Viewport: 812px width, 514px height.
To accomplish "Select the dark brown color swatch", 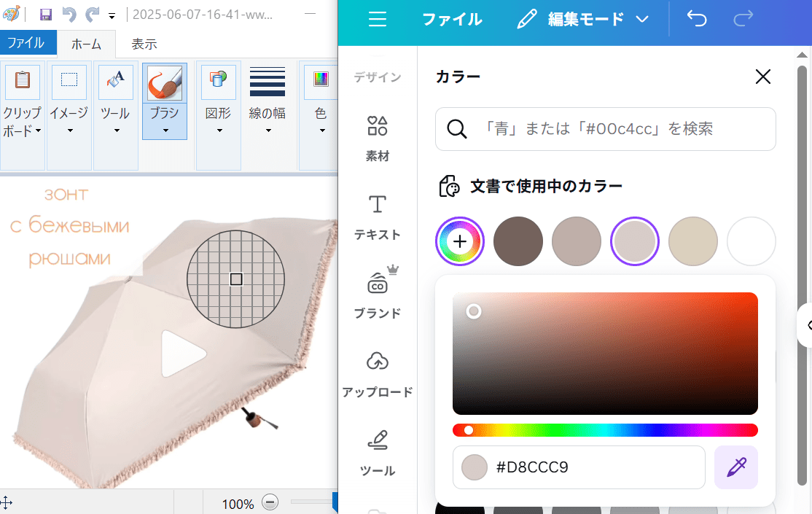I will (x=518, y=241).
